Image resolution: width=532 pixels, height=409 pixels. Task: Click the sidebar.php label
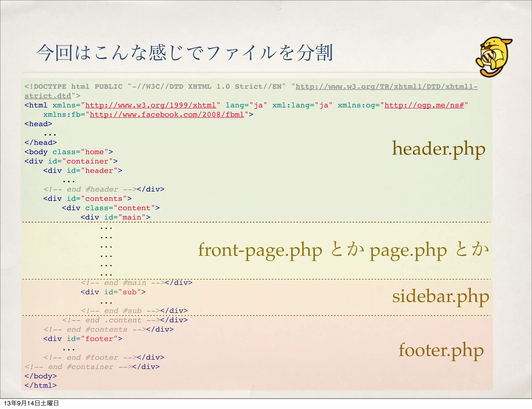pyautogui.click(x=441, y=296)
